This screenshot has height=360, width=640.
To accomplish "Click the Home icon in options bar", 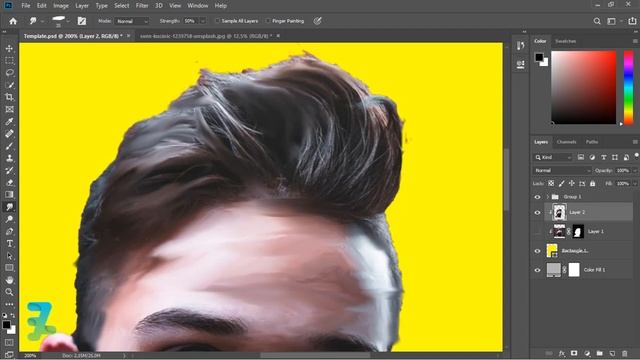I will coord(13,21).
